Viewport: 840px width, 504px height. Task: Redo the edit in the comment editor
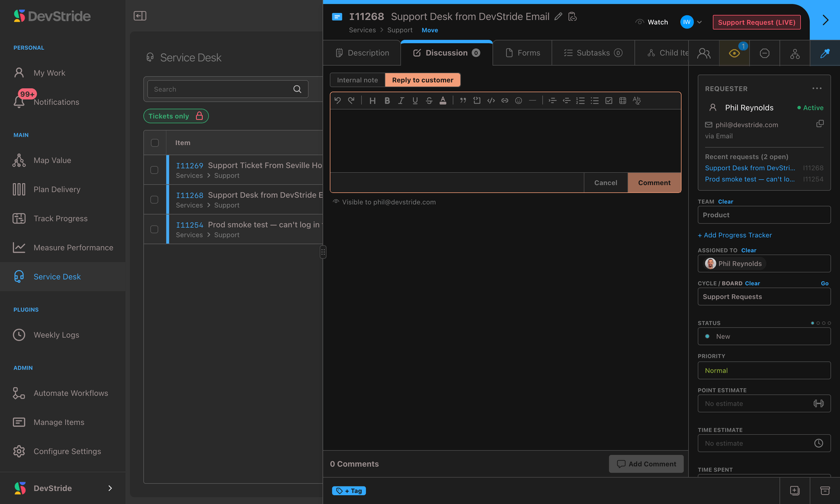click(x=351, y=101)
